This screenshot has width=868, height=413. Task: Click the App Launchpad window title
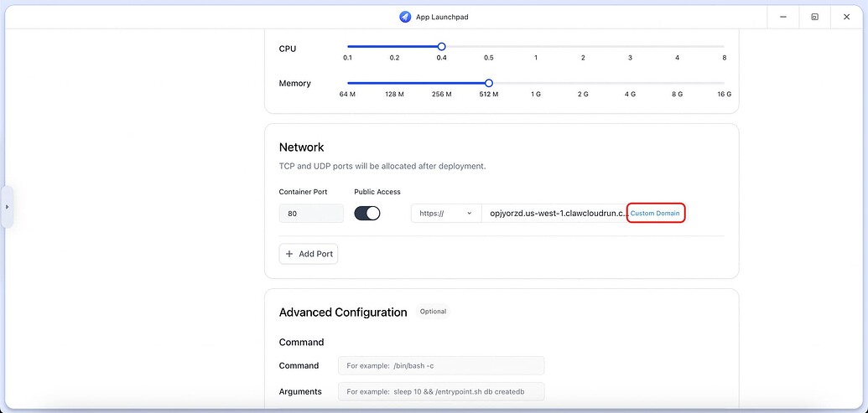point(442,17)
